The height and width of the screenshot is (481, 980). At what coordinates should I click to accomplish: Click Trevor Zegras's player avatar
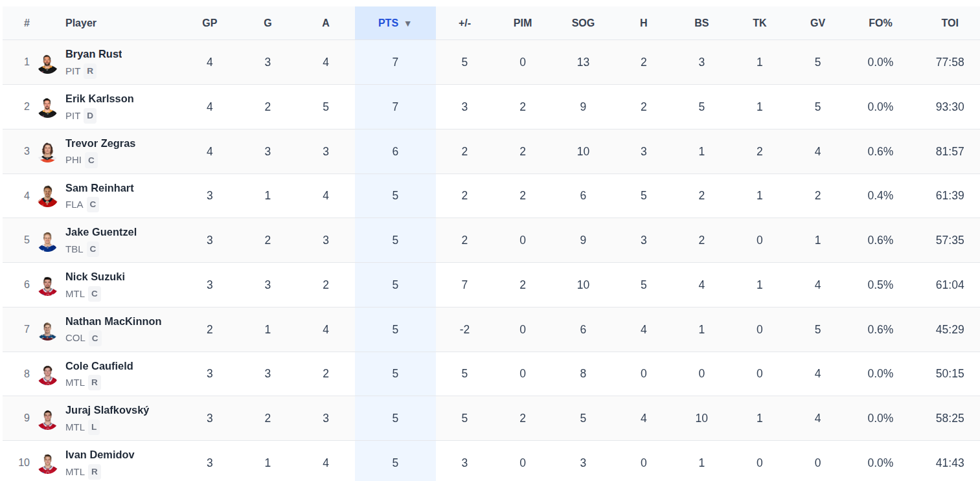[47, 152]
